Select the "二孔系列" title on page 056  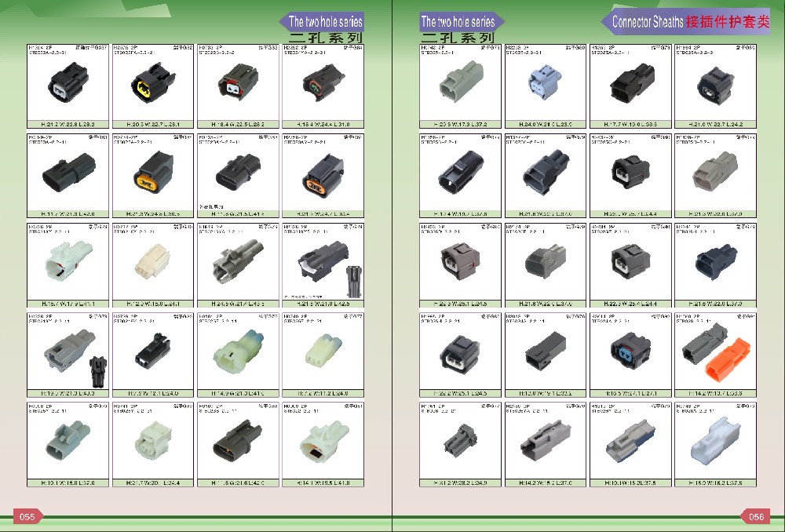click(x=458, y=38)
